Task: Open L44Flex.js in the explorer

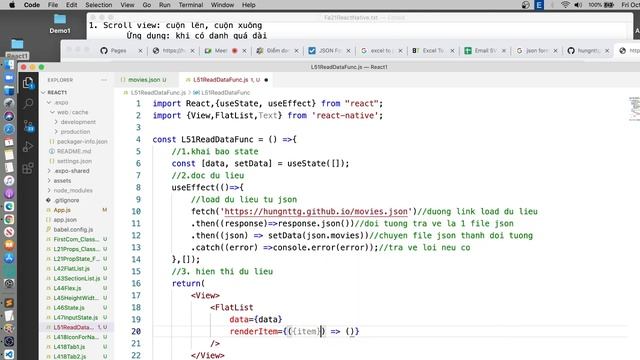Action: coord(67,289)
